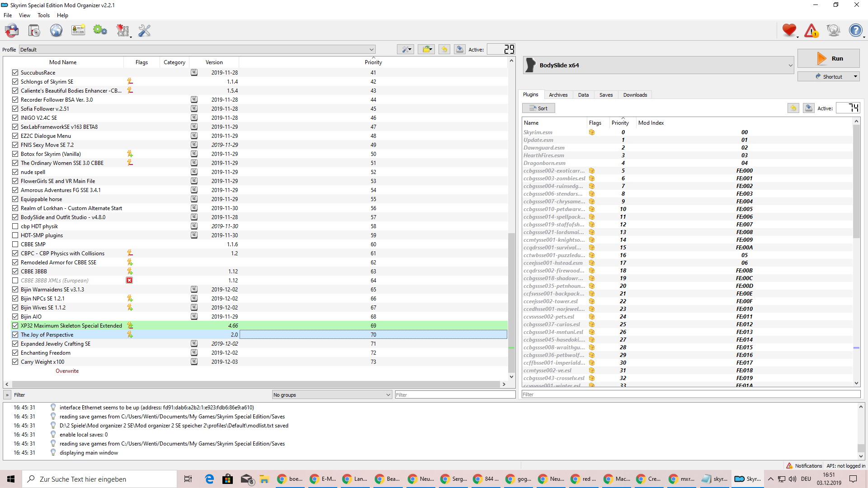Click the mod list vertical scrollbar thumb
This screenshot has width=868, height=488.
[511, 303]
